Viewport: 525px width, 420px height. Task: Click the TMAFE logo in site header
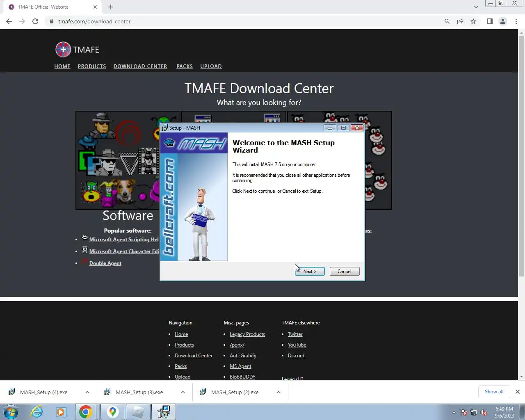pyautogui.click(x=78, y=50)
